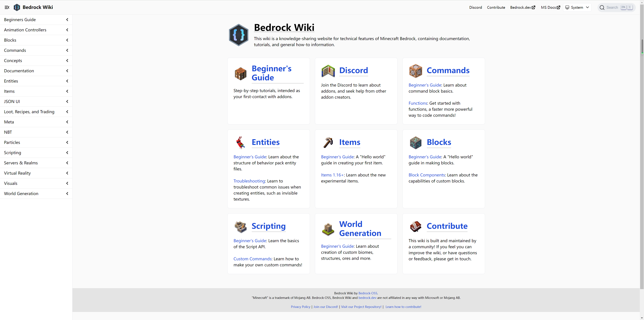Viewport: 644px width, 320px height.
Task: Click the scrollbar down arrow
Action: (x=642, y=318)
